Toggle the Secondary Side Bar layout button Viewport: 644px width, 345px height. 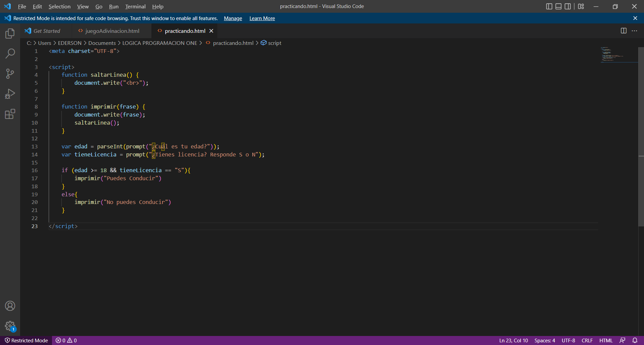point(568,6)
